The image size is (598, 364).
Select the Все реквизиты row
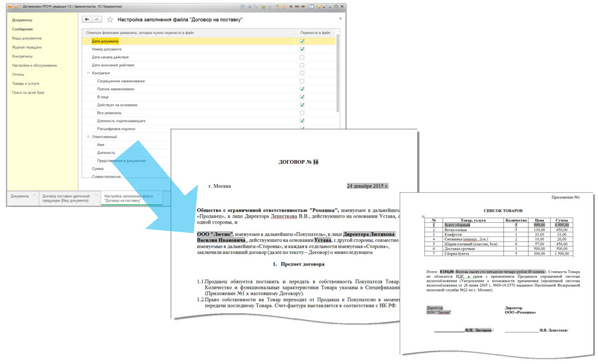pyautogui.click(x=208, y=113)
